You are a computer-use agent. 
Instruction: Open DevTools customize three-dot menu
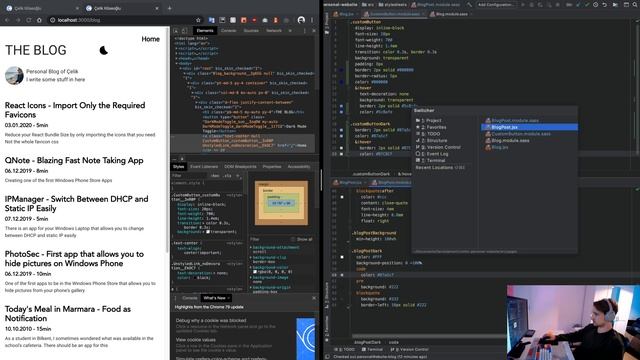coord(304,31)
